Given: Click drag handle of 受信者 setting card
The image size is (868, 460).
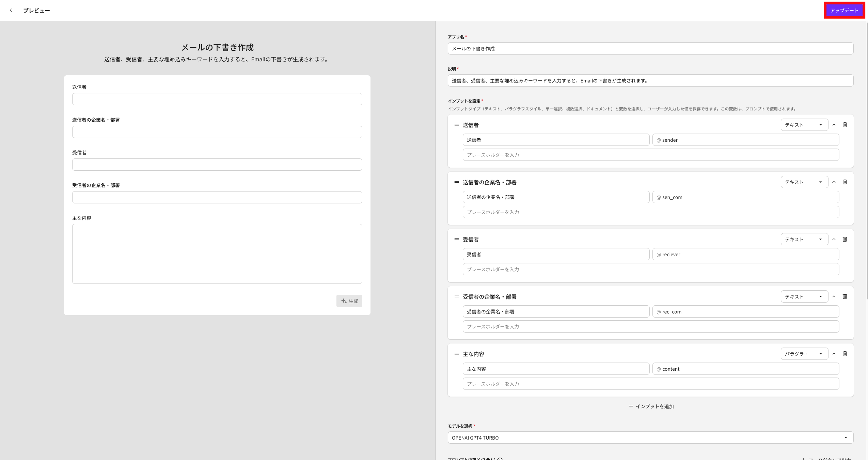Looking at the screenshot, I should [456, 240].
